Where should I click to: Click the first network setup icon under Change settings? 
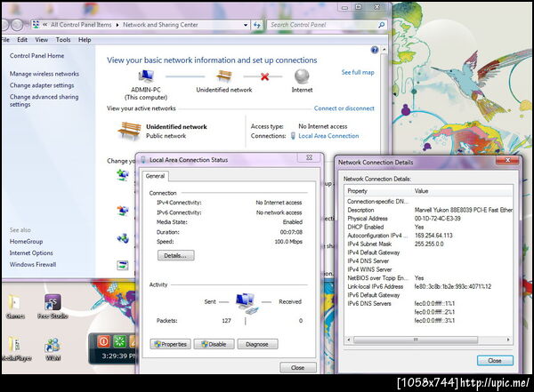click(123, 175)
